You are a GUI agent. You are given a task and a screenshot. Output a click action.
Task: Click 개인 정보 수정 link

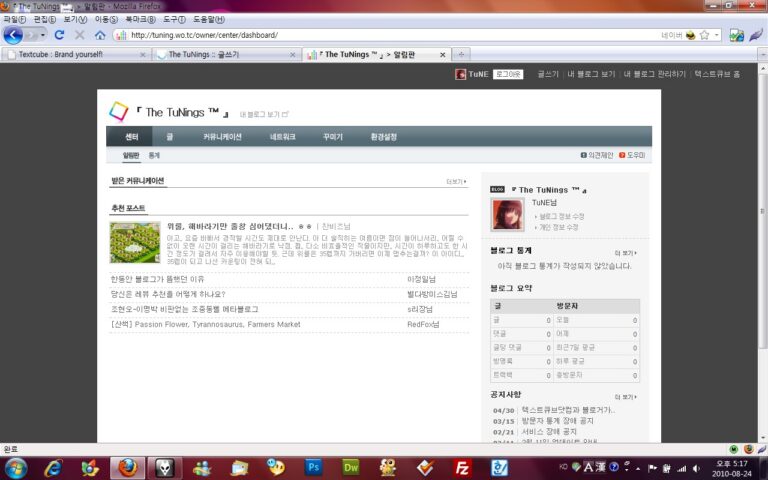pos(559,228)
